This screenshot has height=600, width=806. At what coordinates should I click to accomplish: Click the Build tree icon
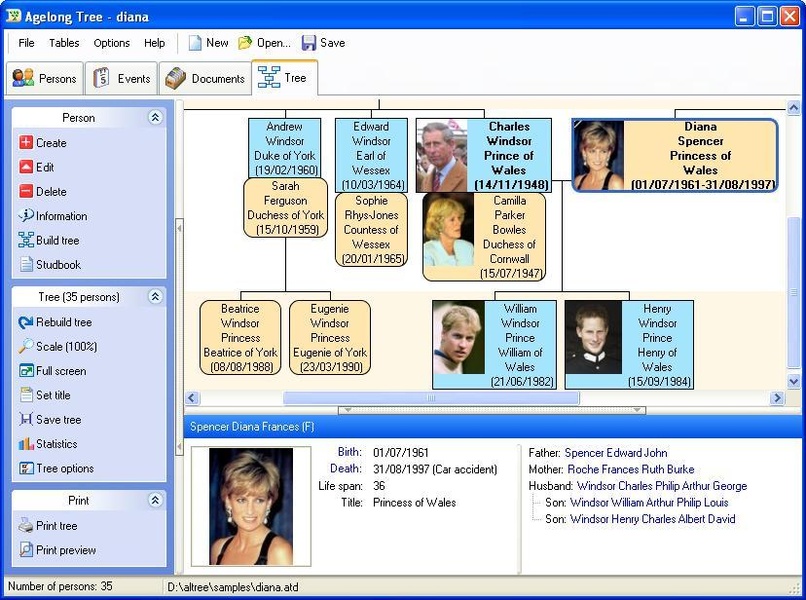point(26,240)
